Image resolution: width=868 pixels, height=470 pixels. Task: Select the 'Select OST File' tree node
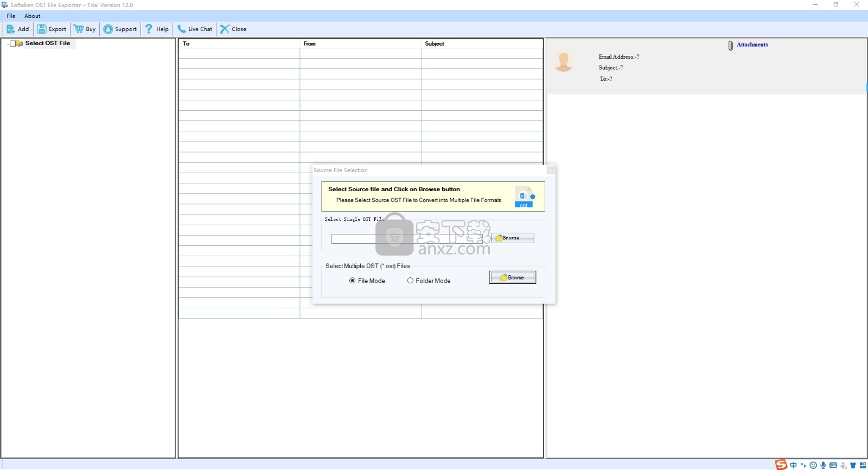(x=48, y=43)
